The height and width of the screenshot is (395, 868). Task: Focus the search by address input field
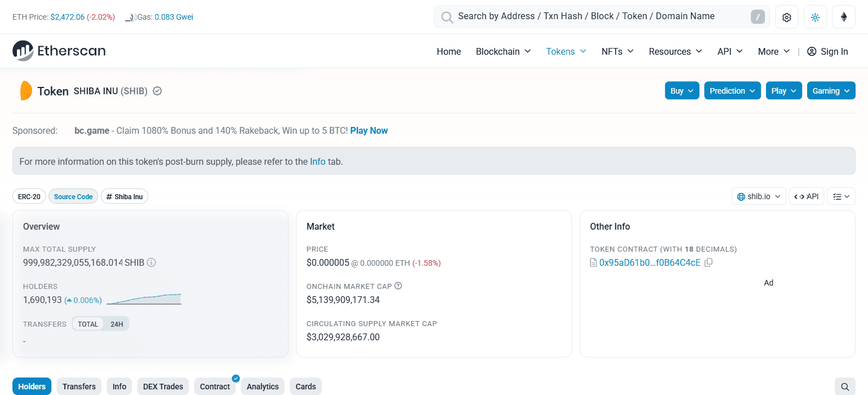[602, 17]
